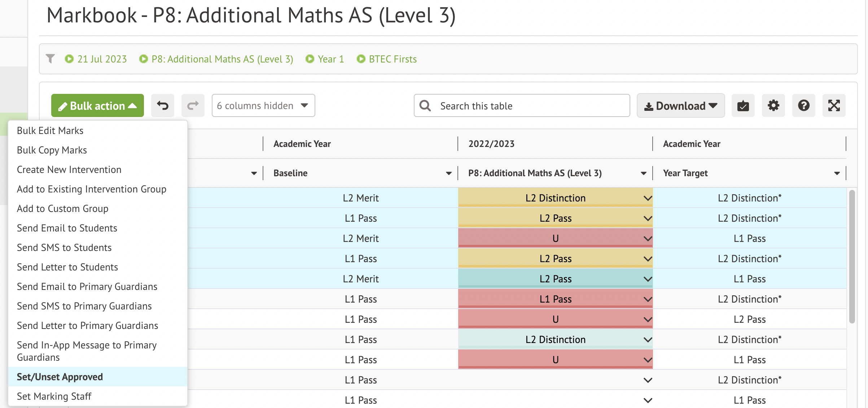
Task: Select U grade cell colored red
Action: coord(555,238)
